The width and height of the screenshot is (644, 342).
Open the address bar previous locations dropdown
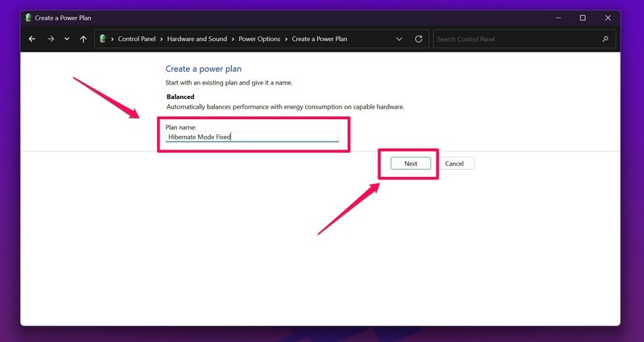coord(399,39)
